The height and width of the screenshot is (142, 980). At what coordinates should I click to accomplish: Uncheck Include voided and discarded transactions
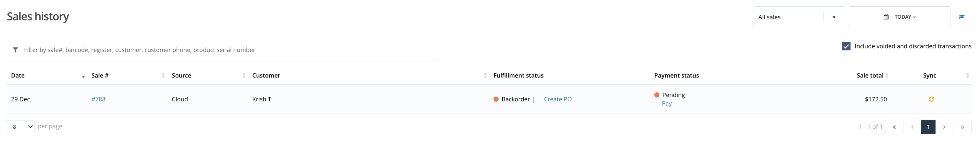pyautogui.click(x=846, y=46)
